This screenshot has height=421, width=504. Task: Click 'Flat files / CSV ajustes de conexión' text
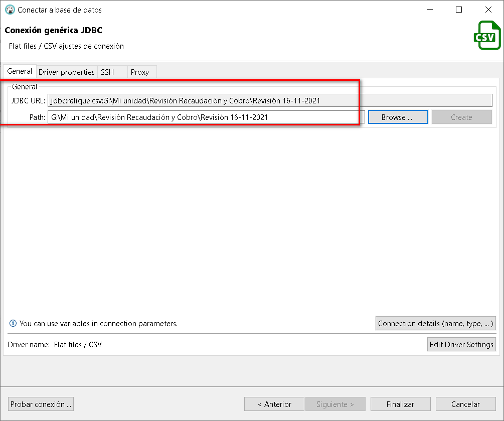coord(66,46)
